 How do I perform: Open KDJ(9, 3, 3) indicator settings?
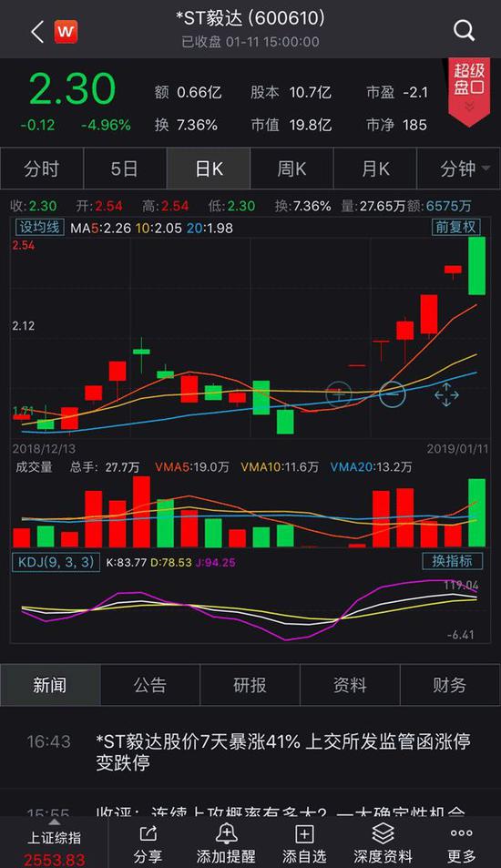[56, 563]
